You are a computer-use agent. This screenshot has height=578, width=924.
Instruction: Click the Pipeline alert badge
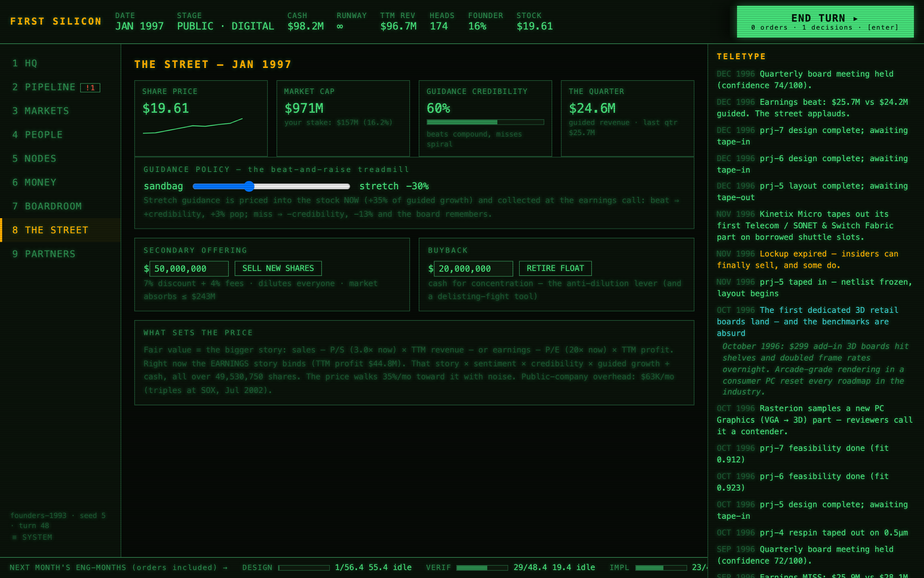tap(90, 87)
